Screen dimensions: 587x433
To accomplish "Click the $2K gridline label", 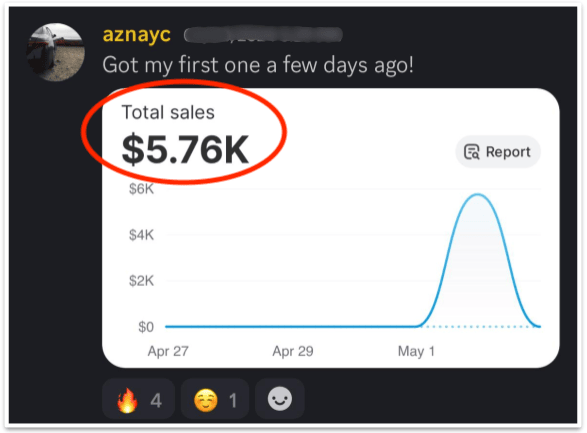I will click(x=142, y=281).
